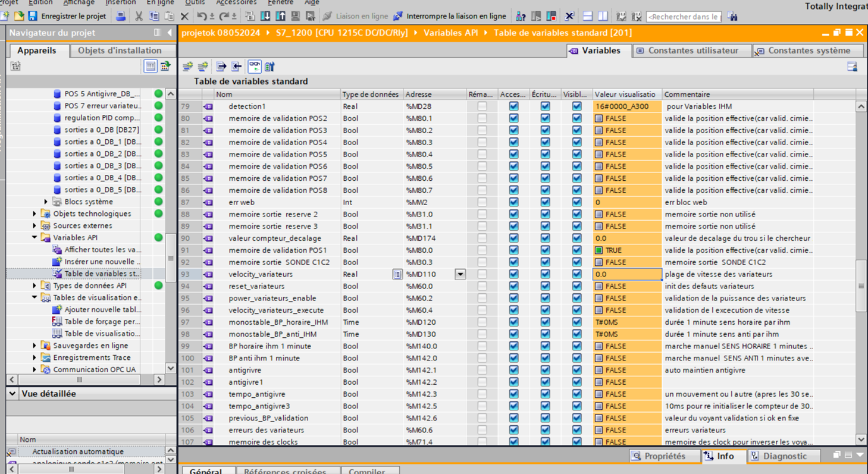The width and height of the screenshot is (868, 474).
Task: Expand the Objets technologiques tree node
Action: point(35,214)
